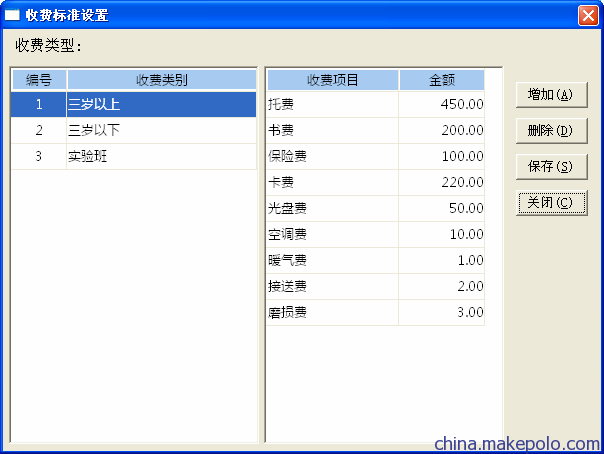Screen dimensions: 604x454
Task: Select the 暖气费 fee item
Action: click(332, 260)
